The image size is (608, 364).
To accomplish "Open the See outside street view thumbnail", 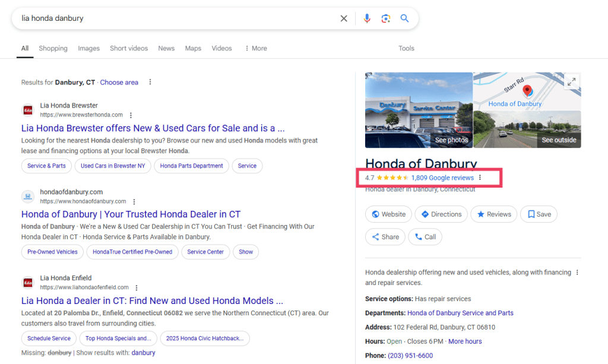I will [527, 129].
